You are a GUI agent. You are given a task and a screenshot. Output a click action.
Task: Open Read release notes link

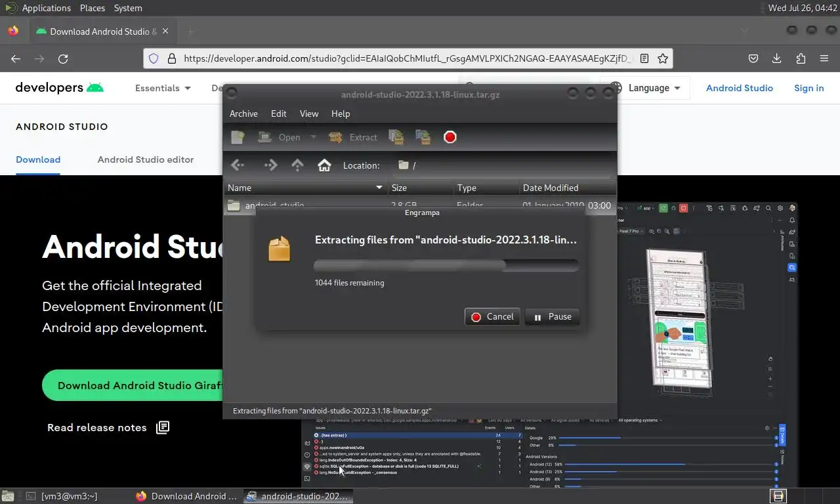click(x=108, y=427)
